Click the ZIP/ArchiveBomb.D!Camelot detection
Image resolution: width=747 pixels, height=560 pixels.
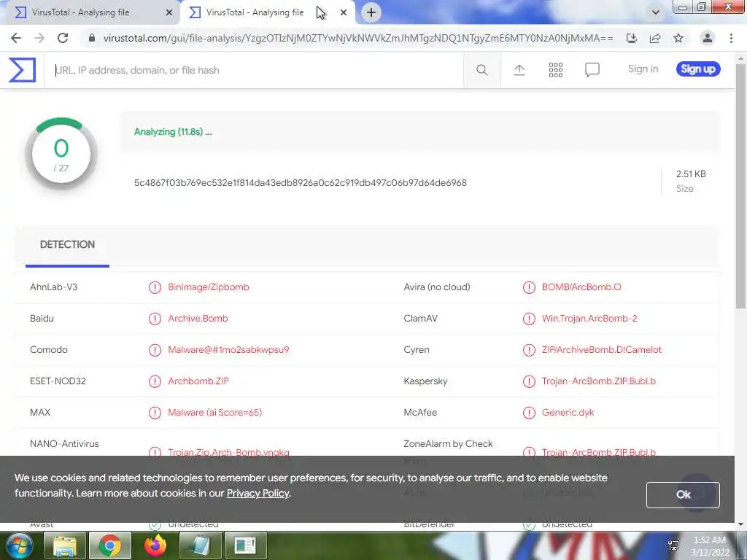click(x=601, y=350)
